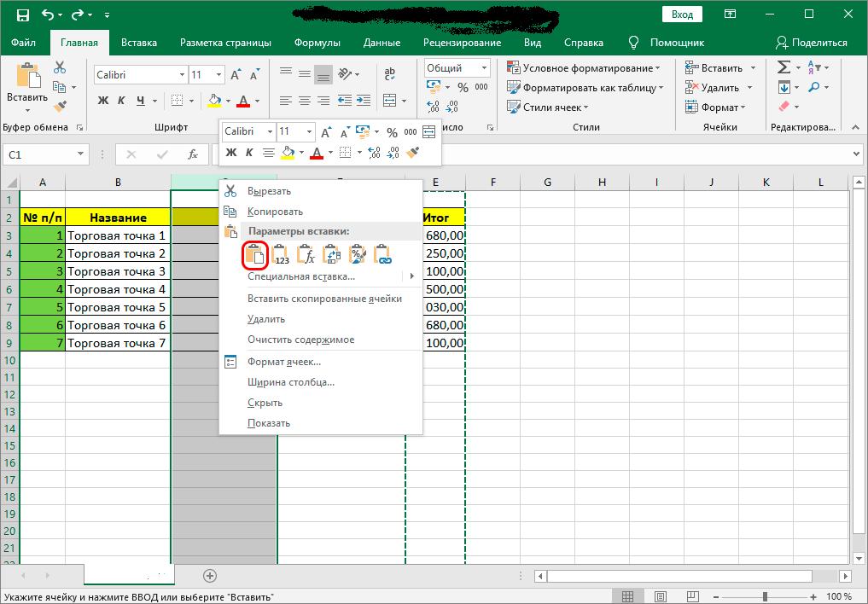Image resolution: width=868 pixels, height=604 pixels.
Task: Click the big Вставить paste button in ribbon
Action: 27,85
